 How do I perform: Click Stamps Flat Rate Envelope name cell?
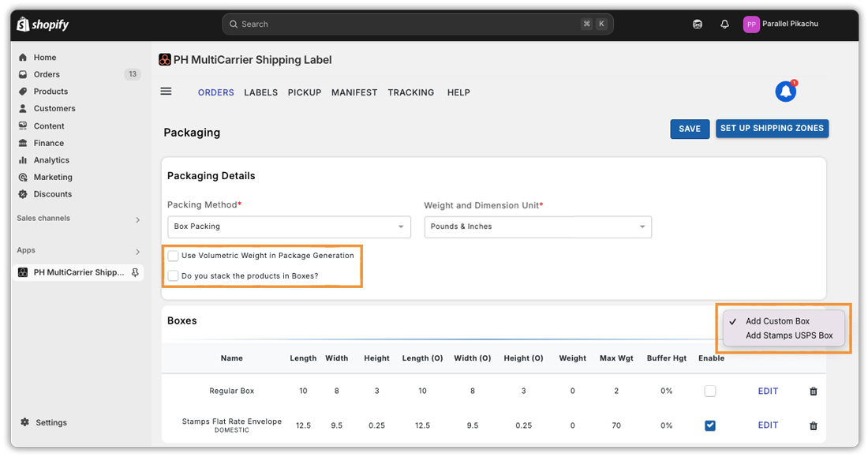231,425
